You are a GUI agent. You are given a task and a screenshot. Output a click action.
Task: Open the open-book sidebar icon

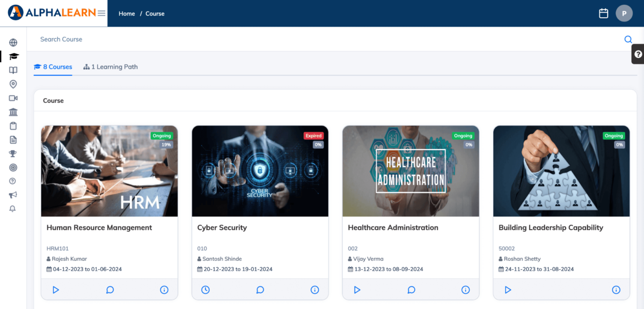13,70
